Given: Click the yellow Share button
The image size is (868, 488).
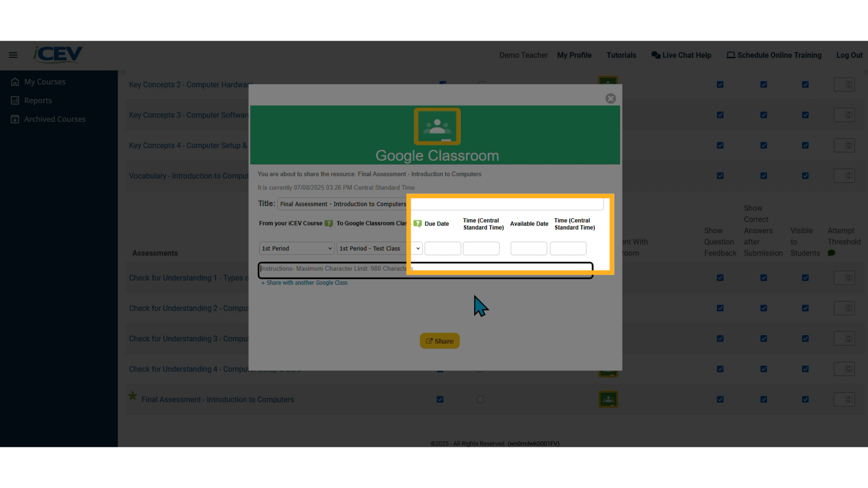Looking at the screenshot, I should click(439, 341).
